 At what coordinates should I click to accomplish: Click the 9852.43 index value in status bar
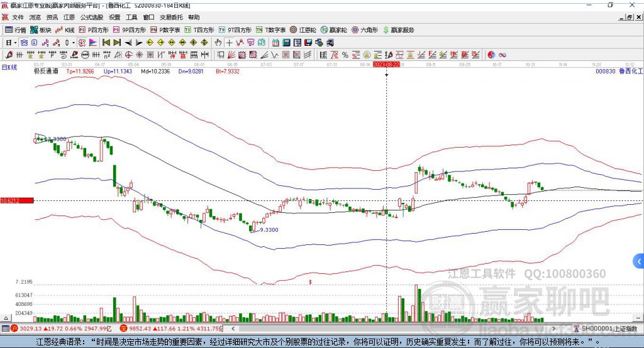coord(141,329)
